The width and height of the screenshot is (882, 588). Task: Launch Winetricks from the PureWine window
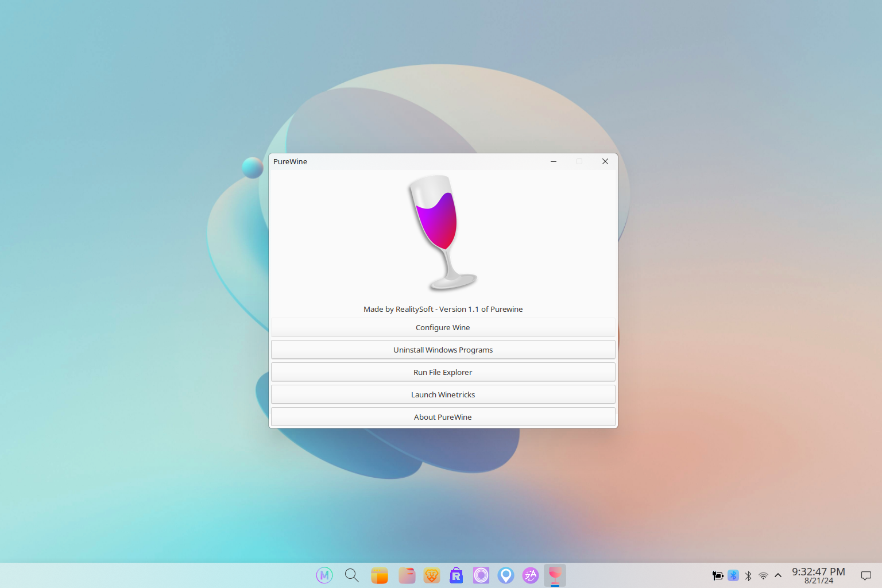[443, 394]
